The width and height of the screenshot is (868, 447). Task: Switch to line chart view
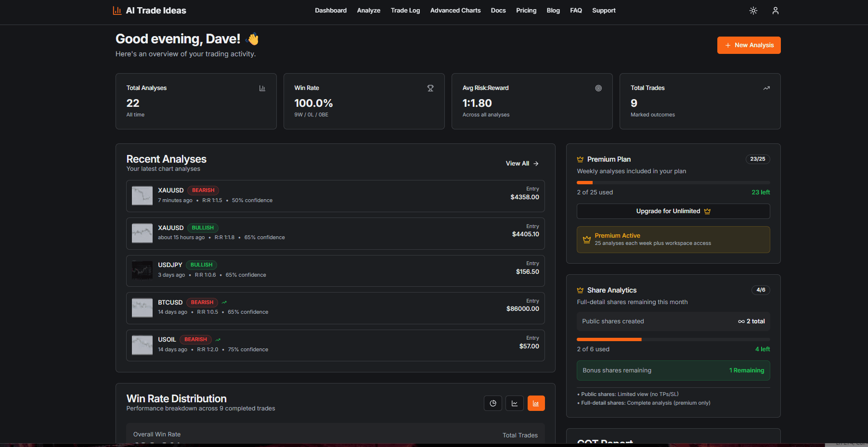[x=514, y=403]
